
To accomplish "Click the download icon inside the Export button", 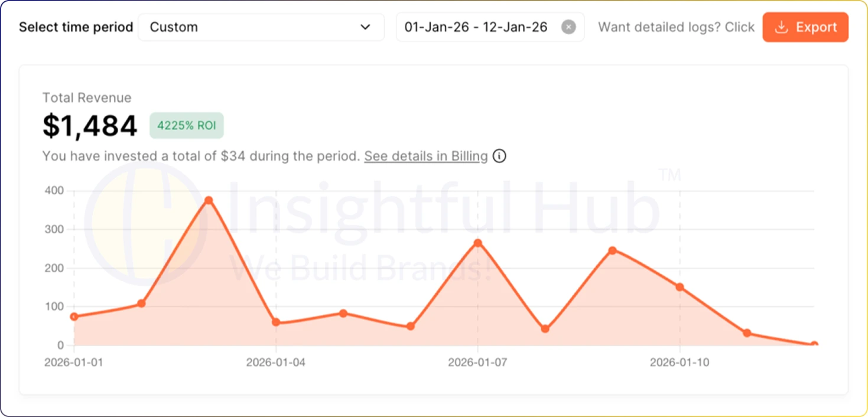I will (x=782, y=27).
